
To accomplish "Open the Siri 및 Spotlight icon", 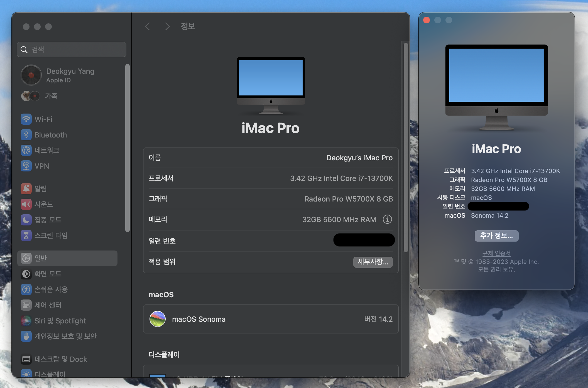I will point(26,321).
